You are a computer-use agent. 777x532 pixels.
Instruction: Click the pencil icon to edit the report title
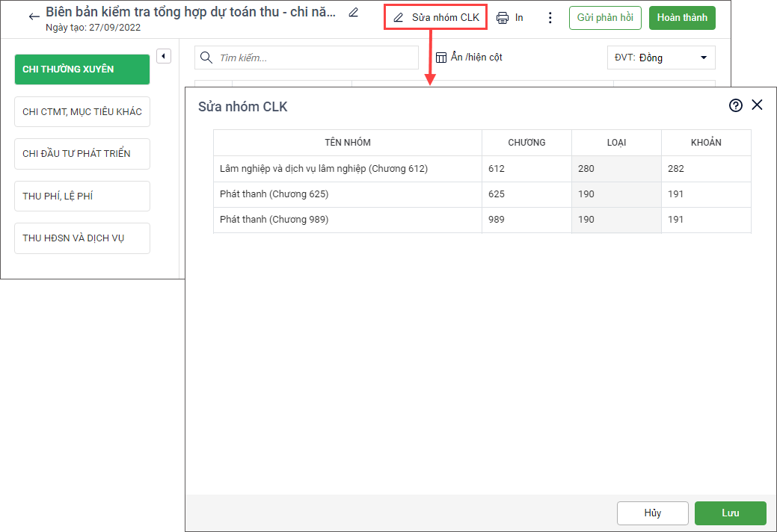354,13
